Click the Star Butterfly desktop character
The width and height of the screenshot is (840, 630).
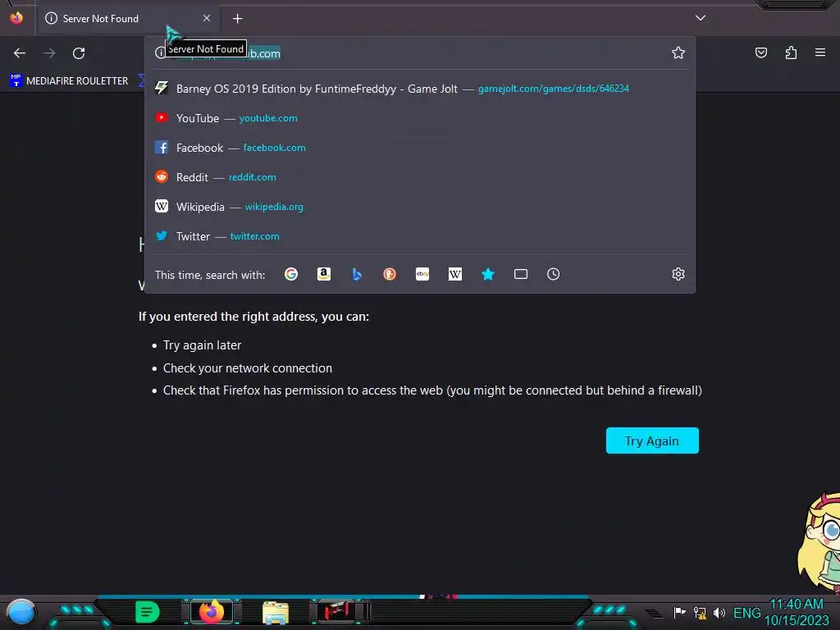pyautogui.click(x=819, y=543)
